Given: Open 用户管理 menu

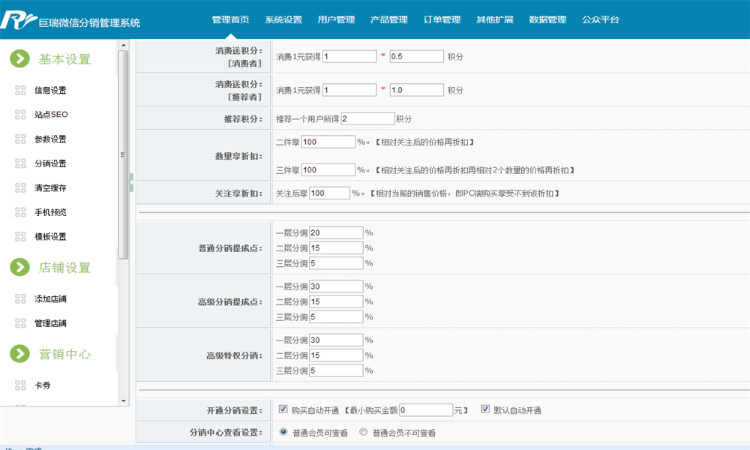Looking at the screenshot, I should click(336, 20).
